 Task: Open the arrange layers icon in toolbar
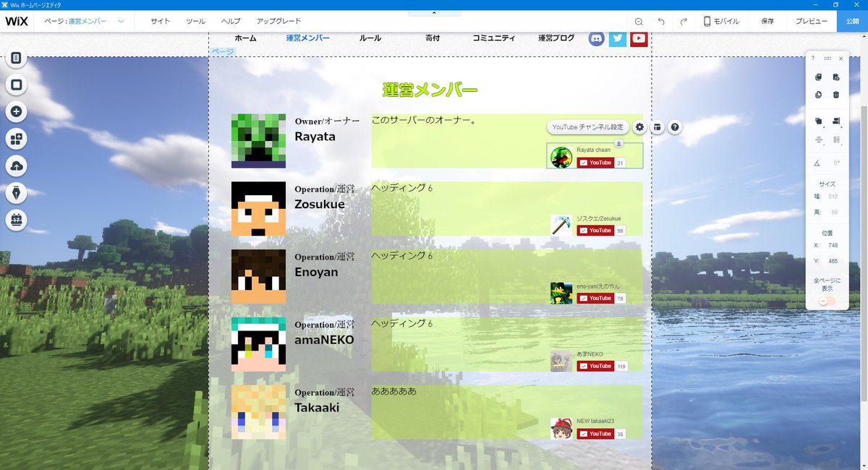coord(819,121)
